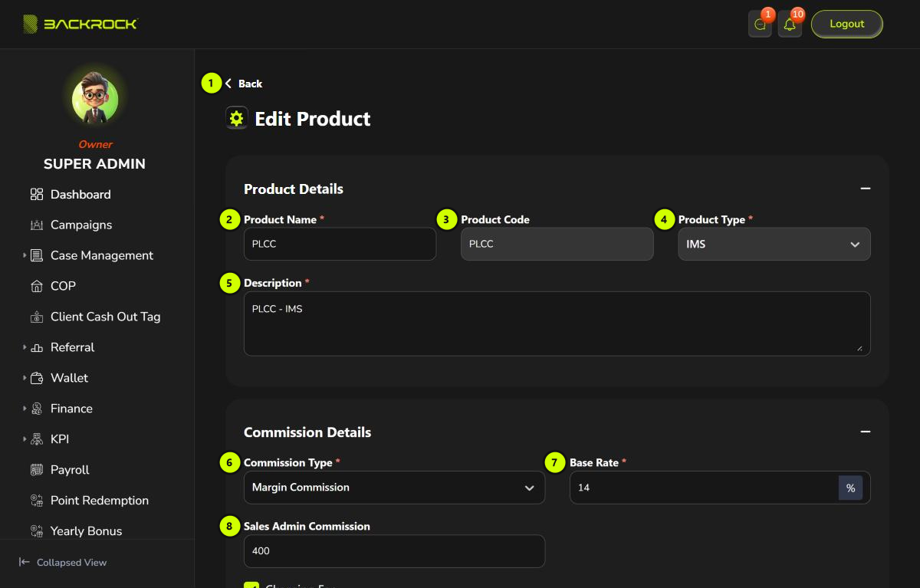
Task: Open the Payroll calendar icon
Action: (37, 470)
